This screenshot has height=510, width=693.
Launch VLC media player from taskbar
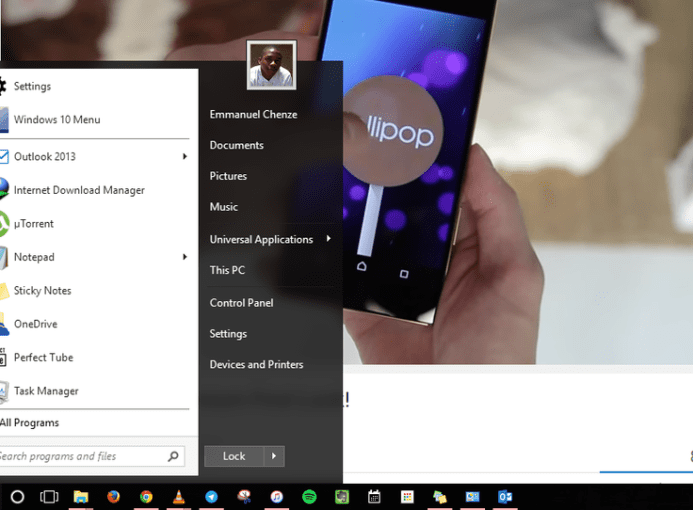pyautogui.click(x=179, y=497)
